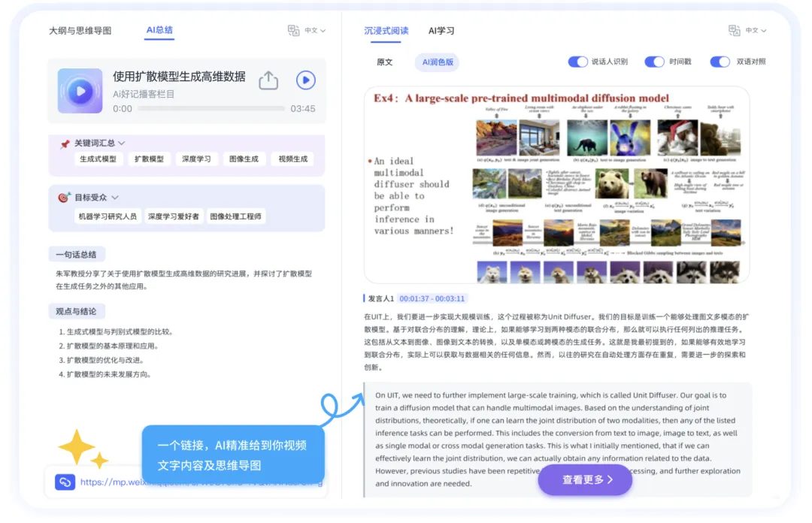812x523 pixels.
Task: Toggle the 说话人识别 switch
Action: pyautogui.click(x=578, y=62)
